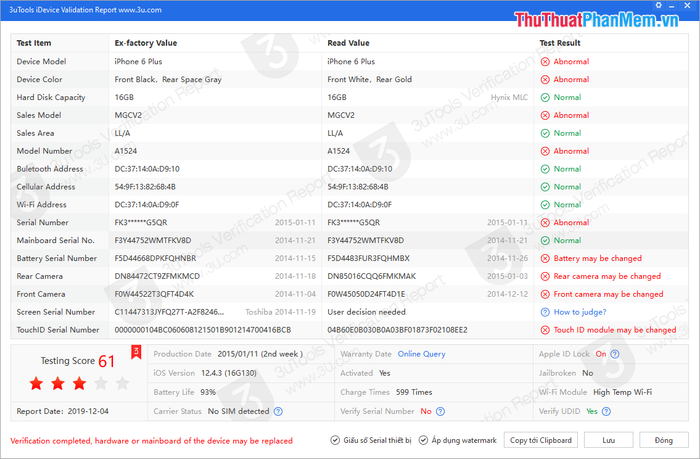Click the normal check icon for Hard Disk Capacity
The height and width of the screenshot is (459, 700).
coord(545,97)
